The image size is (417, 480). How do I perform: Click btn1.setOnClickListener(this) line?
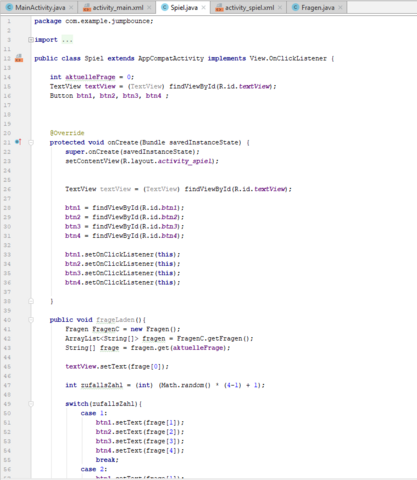[122, 254]
